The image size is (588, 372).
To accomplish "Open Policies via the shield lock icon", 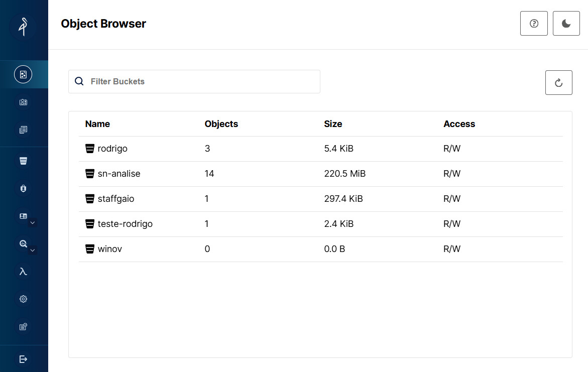I will click(x=23, y=189).
